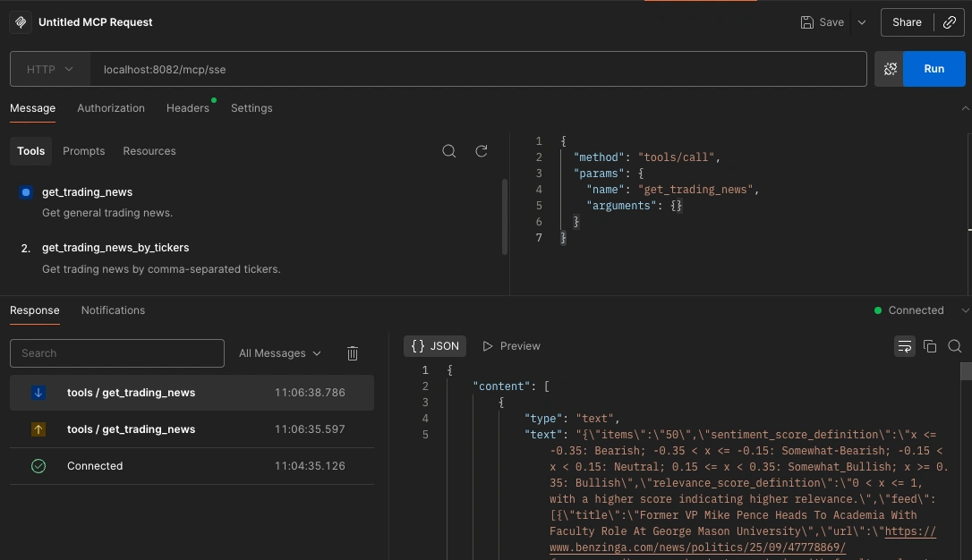
Task: Select the get_trading_news tool radio button
Action: pyautogui.click(x=26, y=192)
